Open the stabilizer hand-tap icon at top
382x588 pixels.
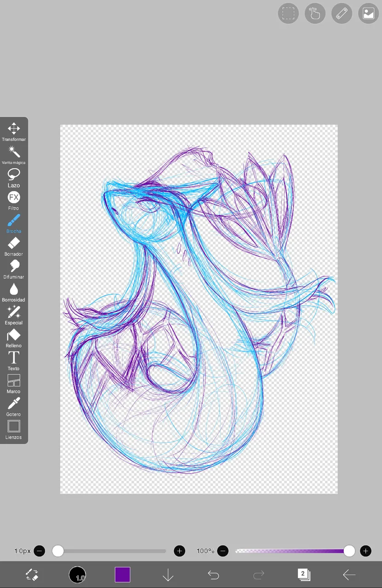click(x=315, y=13)
